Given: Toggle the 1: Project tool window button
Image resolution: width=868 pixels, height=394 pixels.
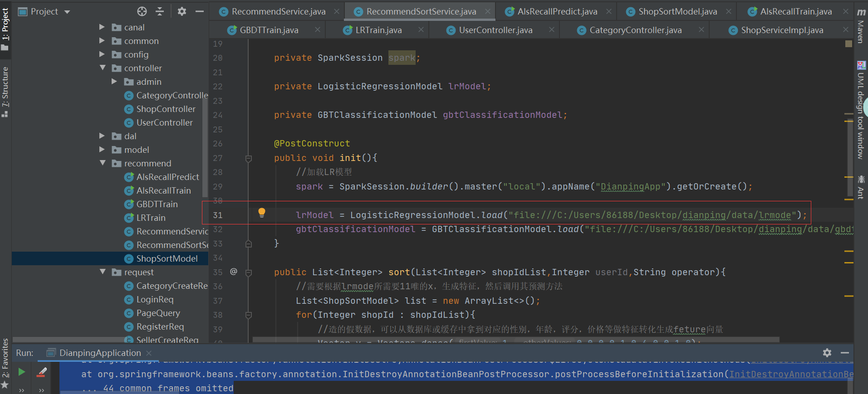Looking at the screenshot, I should click(x=5, y=29).
